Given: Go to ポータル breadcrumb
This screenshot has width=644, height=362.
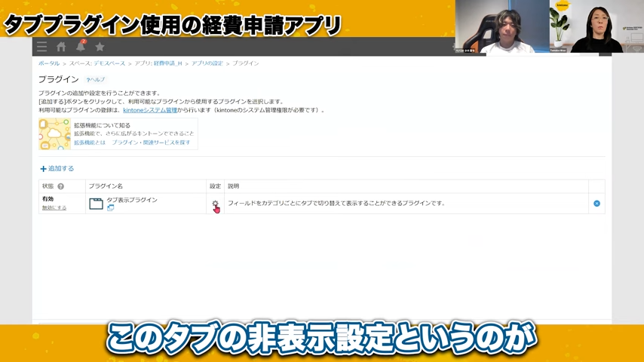Looking at the screenshot, I should (49, 63).
